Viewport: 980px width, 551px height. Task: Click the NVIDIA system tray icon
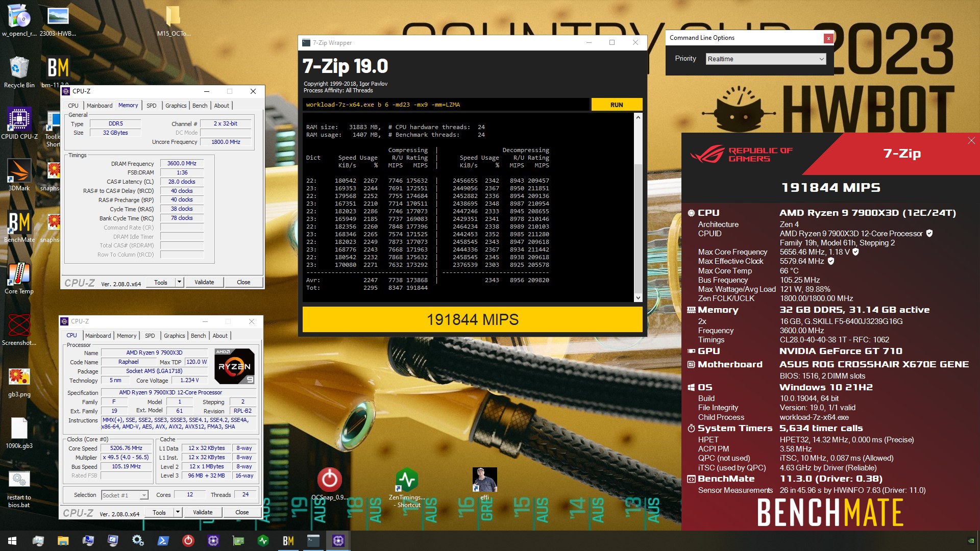(971, 541)
